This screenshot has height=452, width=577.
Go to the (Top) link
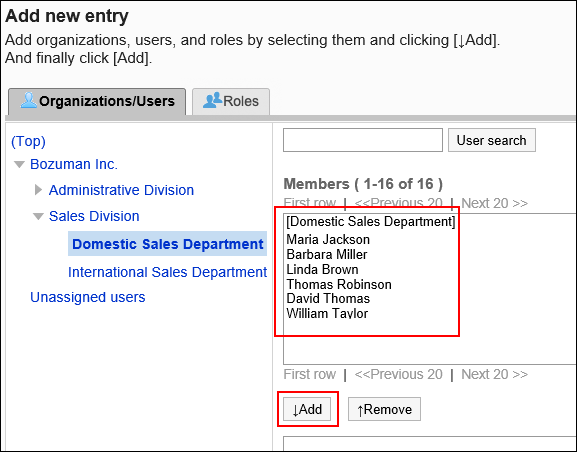(28, 141)
